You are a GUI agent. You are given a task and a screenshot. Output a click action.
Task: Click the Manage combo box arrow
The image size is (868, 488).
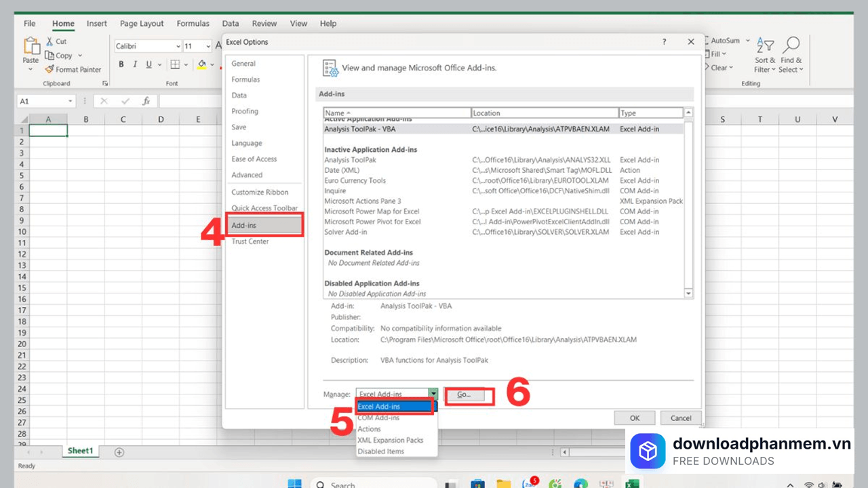click(433, 394)
